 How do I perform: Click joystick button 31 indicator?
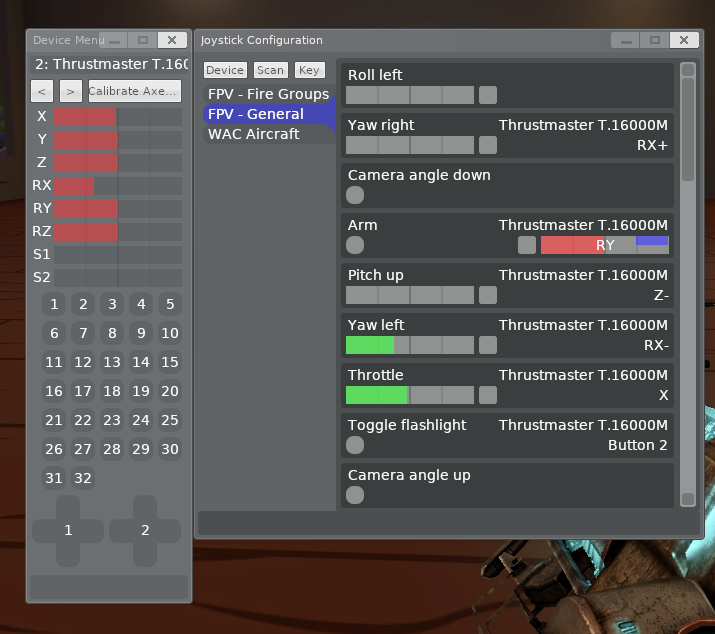(x=54, y=478)
